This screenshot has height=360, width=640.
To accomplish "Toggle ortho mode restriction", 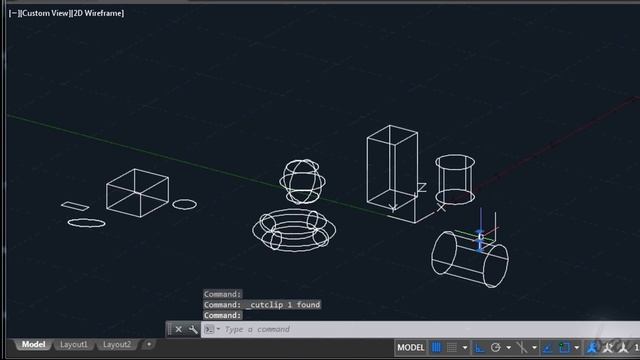I will point(480,348).
